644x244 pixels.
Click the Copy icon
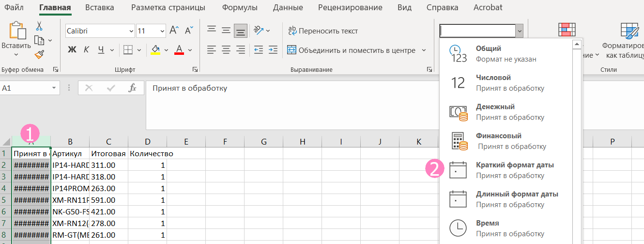click(39, 40)
